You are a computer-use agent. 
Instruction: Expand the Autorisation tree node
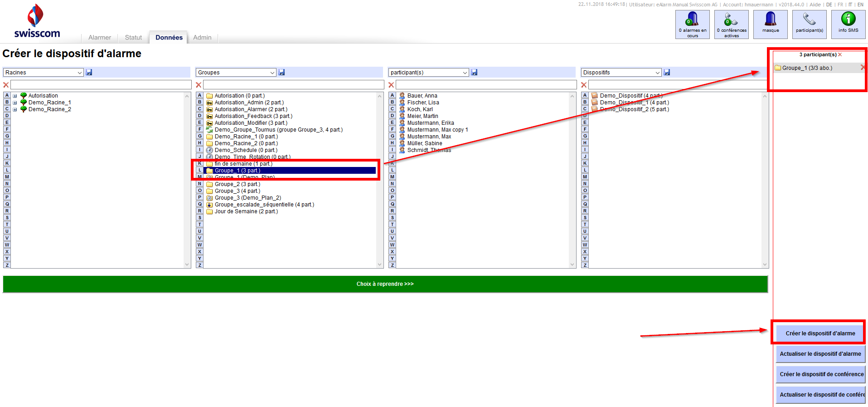(15, 96)
